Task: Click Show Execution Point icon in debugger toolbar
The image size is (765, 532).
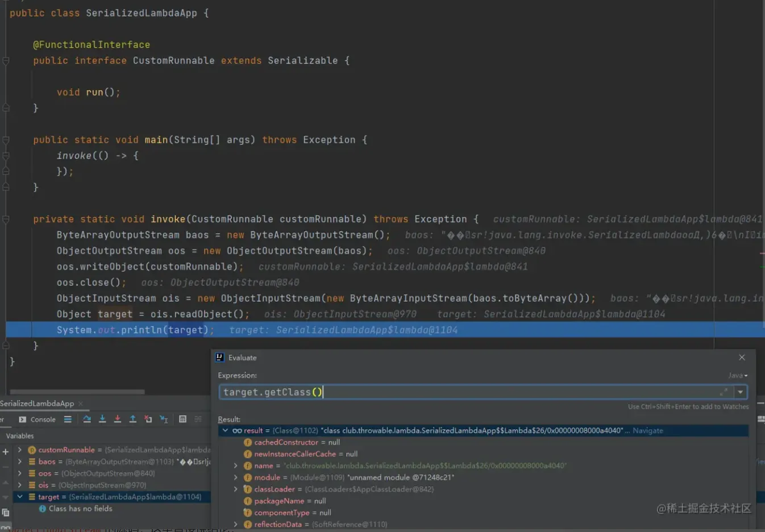Action: click(x=68, y=419)
